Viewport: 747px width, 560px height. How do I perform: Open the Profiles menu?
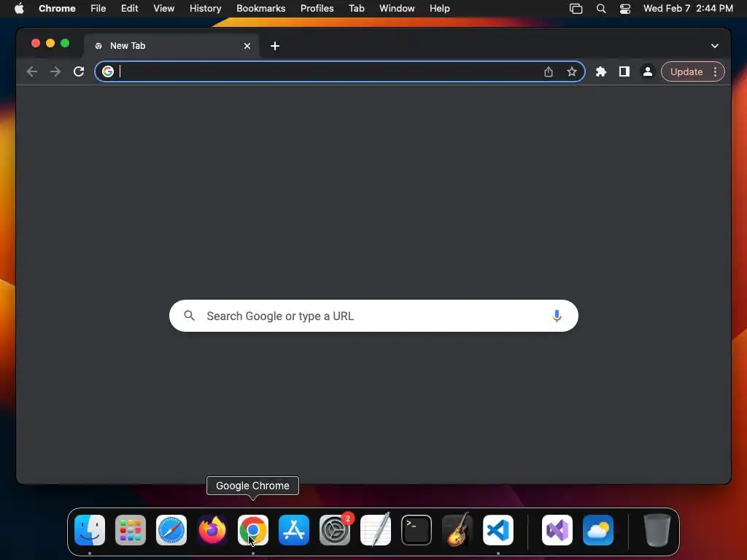click(317, 8)
